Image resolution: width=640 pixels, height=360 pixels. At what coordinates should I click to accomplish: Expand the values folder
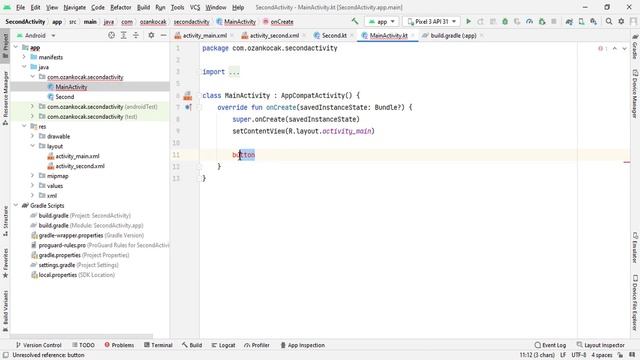tap(32, 186)
